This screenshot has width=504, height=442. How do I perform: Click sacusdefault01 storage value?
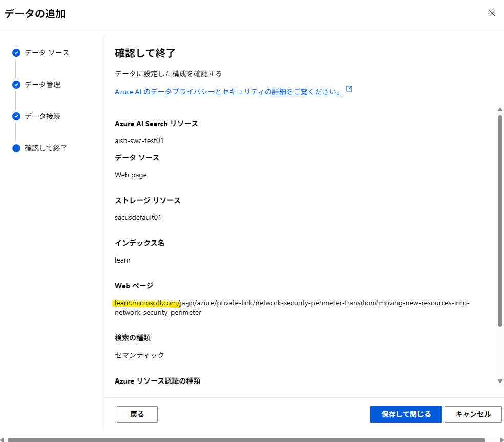point(138,217)
